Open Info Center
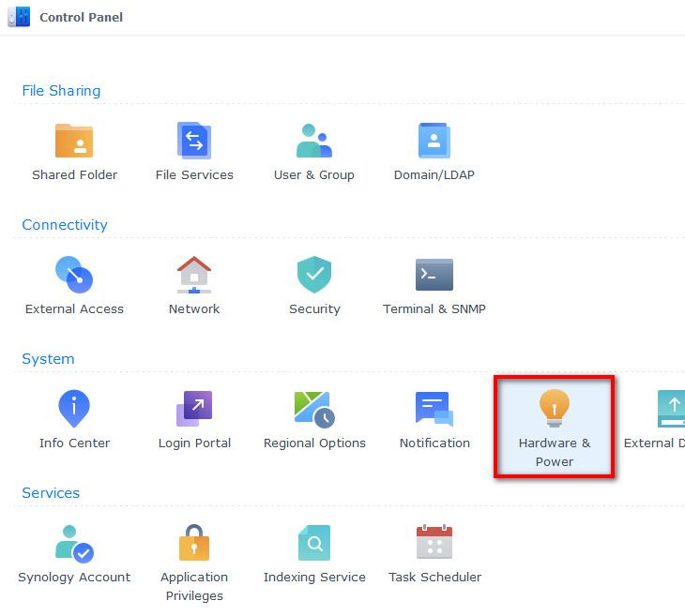 (x=74, y=419)
